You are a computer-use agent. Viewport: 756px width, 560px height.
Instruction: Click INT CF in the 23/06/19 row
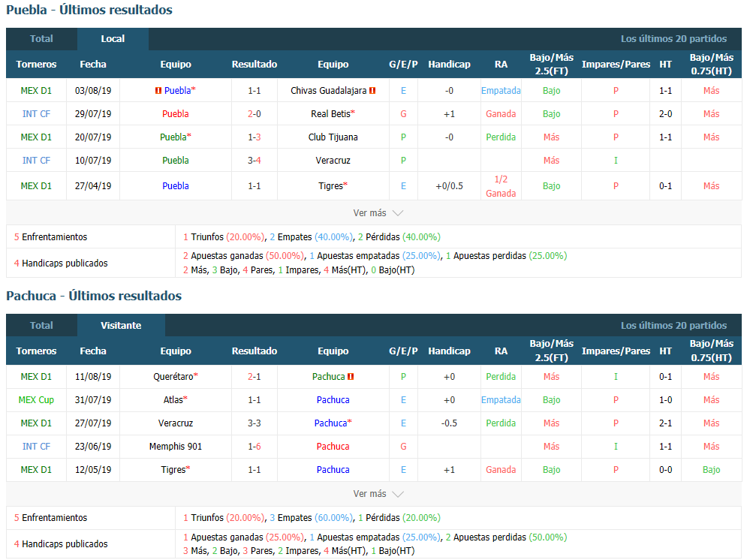pos(36,446)
